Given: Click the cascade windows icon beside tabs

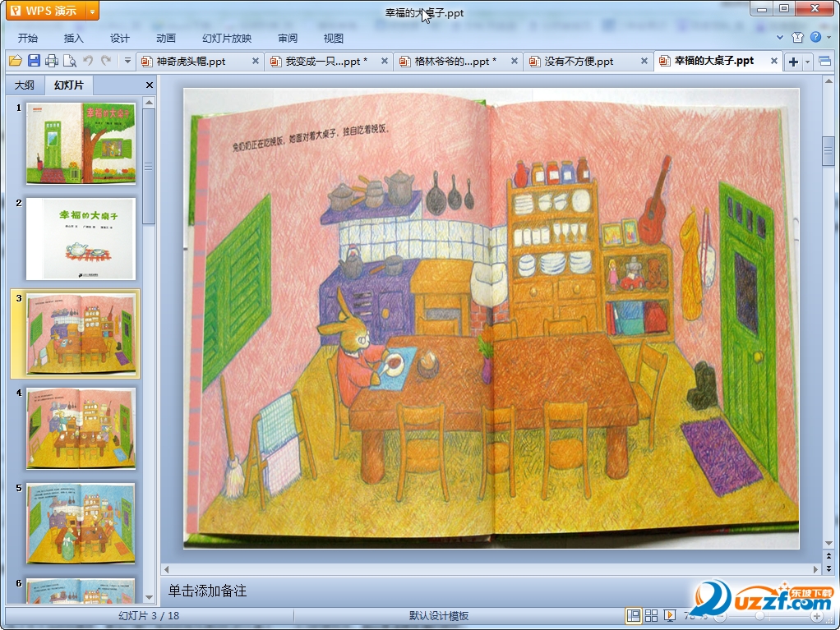Looking at the screenshot, I should coord(825,62).
